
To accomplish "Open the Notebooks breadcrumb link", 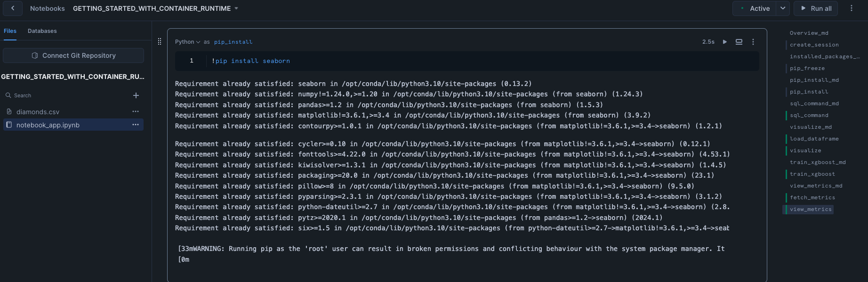I will pos(48,8).
